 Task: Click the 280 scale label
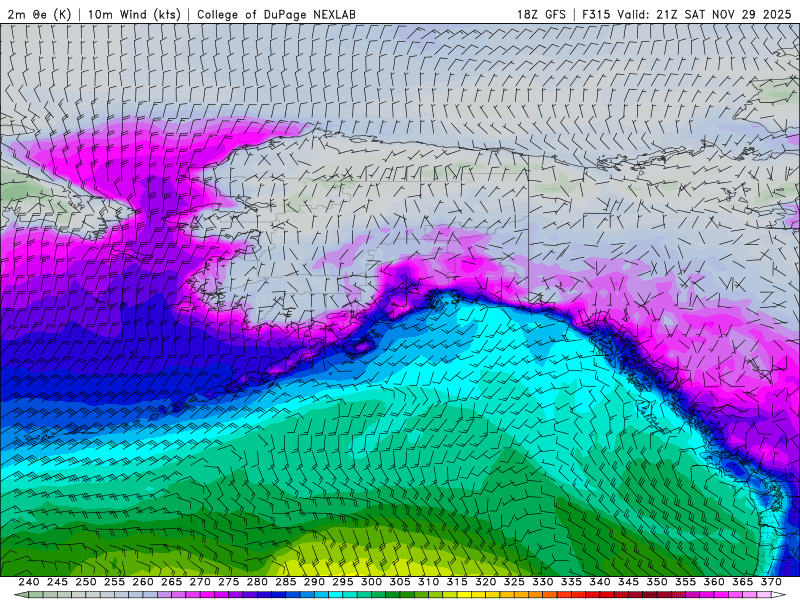(257, 582)
